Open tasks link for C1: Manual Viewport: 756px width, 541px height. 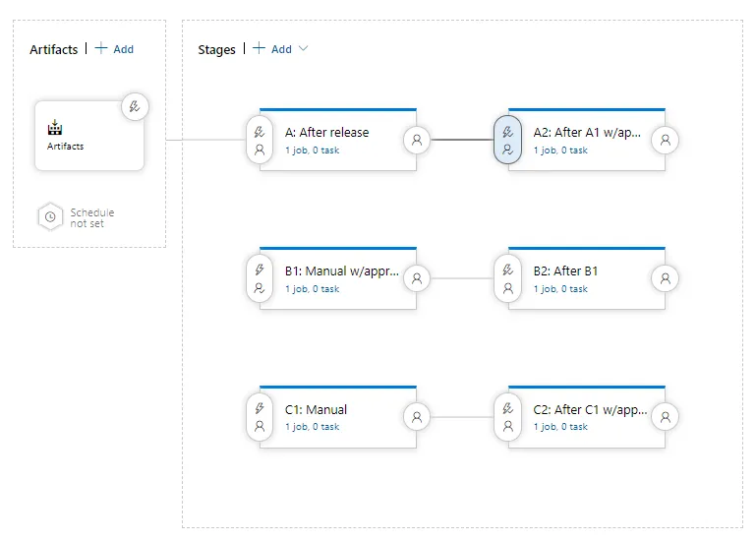(312, 428)
